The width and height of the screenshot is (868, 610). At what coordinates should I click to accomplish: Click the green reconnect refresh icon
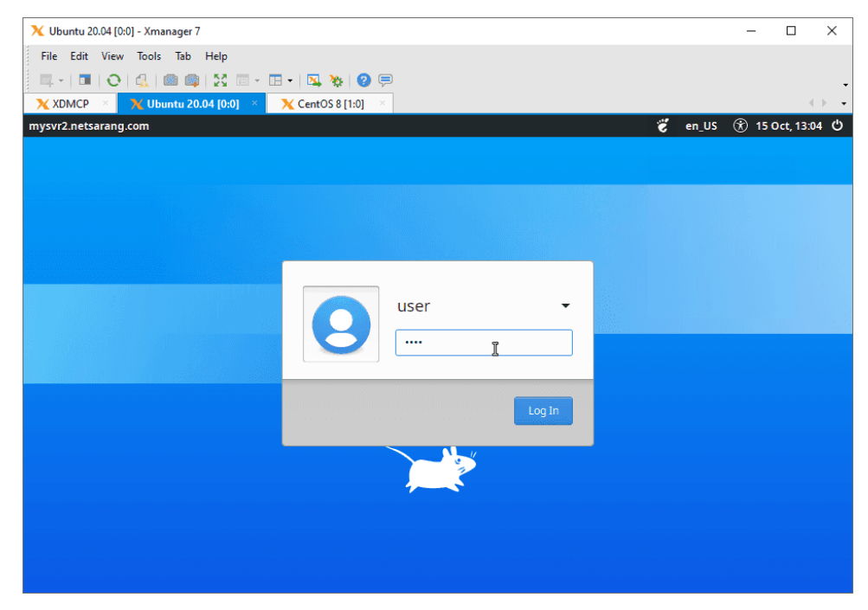pos(113,80)
